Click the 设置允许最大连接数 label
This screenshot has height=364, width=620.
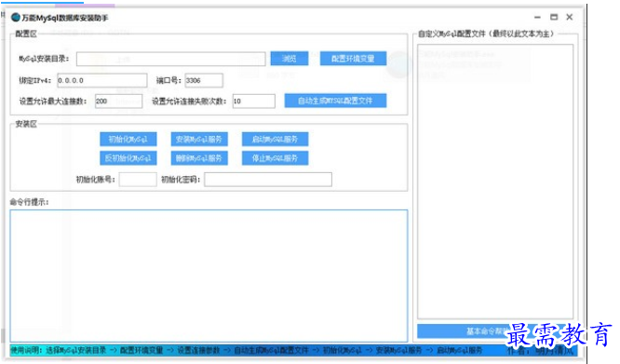coord(53,101)
